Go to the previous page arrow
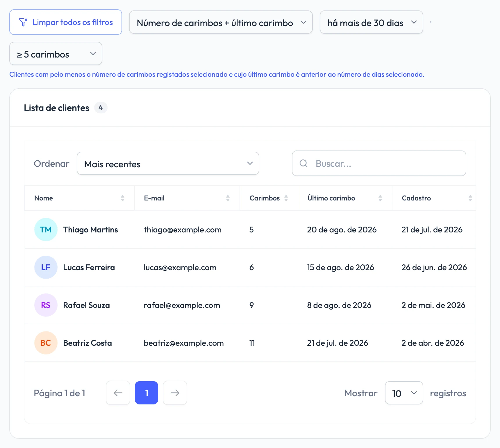This screenshot has width=500, height=448. click(x=118, y=393)
